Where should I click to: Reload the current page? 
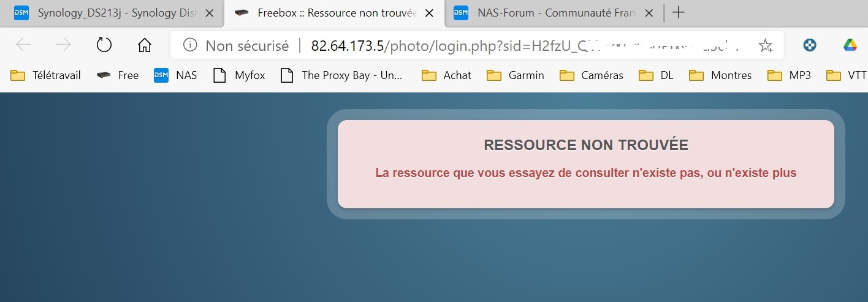coord(104,45)
